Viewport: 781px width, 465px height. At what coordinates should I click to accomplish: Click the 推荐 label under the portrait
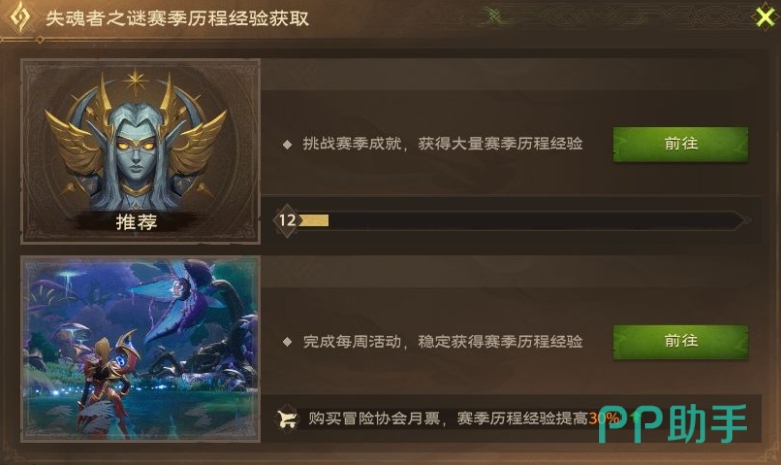pyautogui.click(x=136, y=222)
